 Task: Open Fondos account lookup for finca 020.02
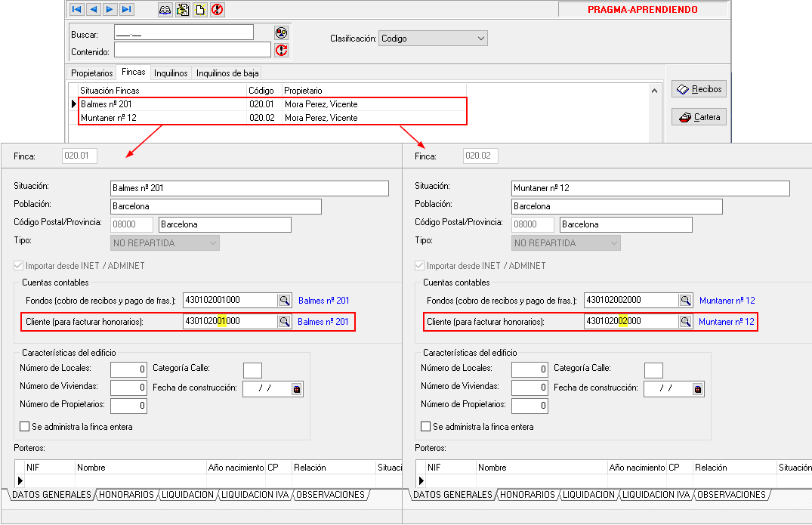685,301
